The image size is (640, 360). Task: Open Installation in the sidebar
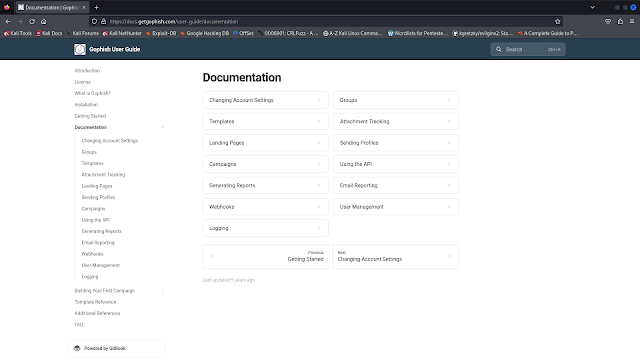pyautogui.click(x=86, y=105)
